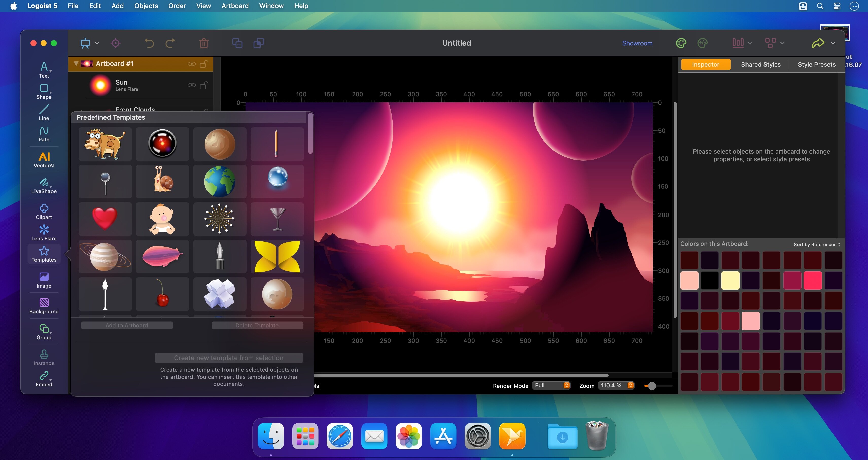The width and height of the screenshot is (868, 460).
Task: Toggle visibility of Sun layer
Action: pyautogui.click(x=192, y=85)
